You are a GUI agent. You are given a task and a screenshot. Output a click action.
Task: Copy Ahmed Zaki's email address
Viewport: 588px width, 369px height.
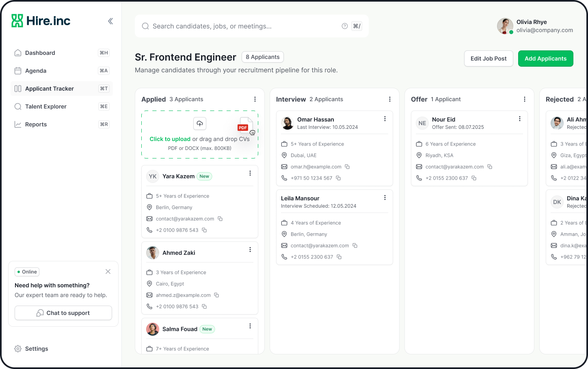pyautogui.click(x=216, y=295)
